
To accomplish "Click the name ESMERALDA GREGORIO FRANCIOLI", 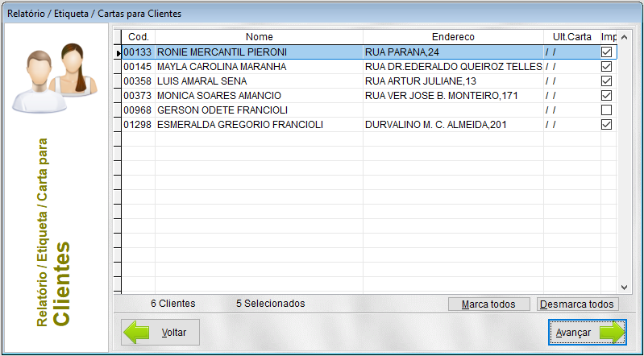I will pyautogui.click(x=240, y=124).
